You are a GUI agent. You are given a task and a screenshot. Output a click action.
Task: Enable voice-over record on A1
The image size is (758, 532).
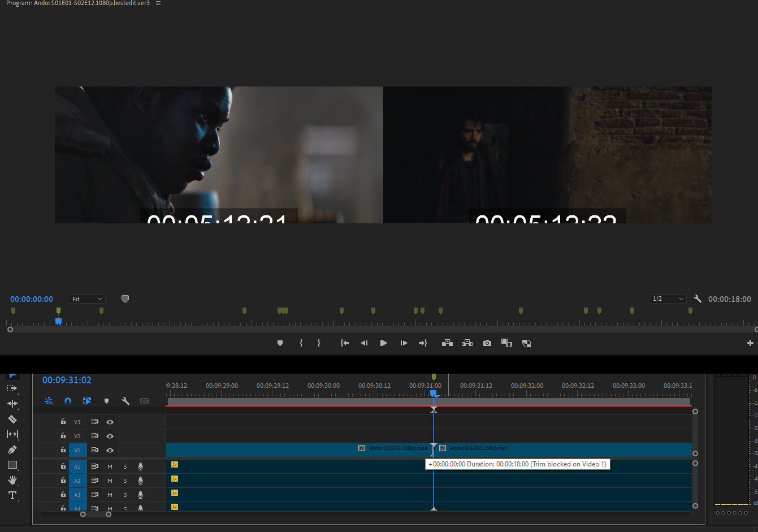click(x=140, y=466)
